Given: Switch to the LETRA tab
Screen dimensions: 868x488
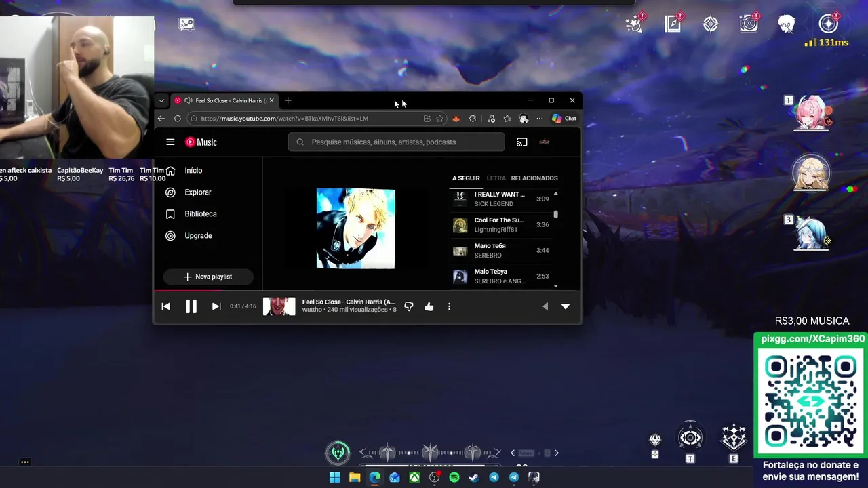Looking at the screenshot, I should click(496, 178).
